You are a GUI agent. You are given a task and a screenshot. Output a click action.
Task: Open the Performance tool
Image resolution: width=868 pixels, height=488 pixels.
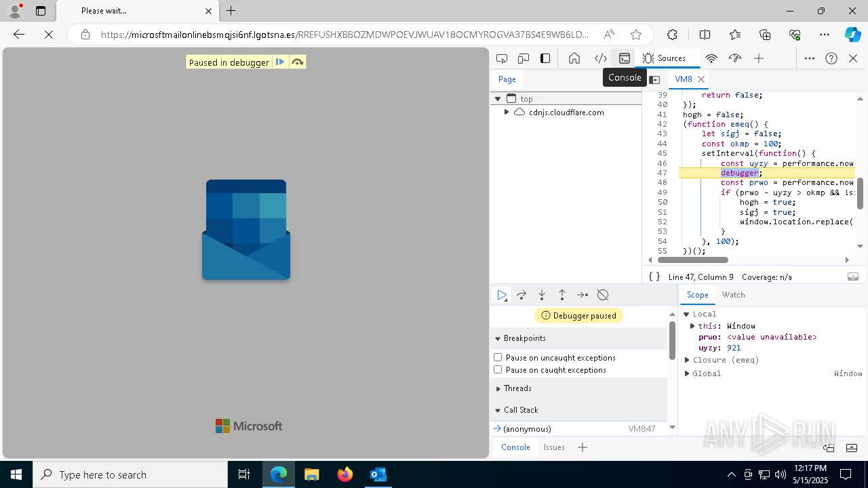[x=735, y=58]
